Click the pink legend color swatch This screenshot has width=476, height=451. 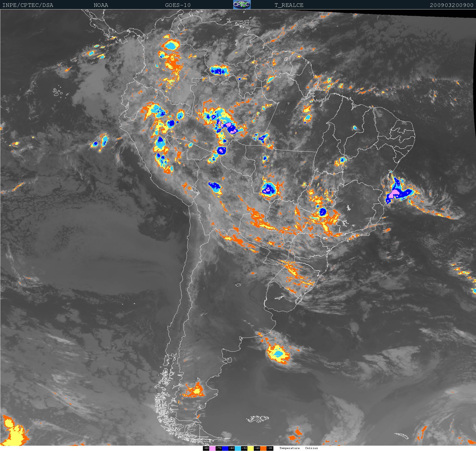coord(212,448)
